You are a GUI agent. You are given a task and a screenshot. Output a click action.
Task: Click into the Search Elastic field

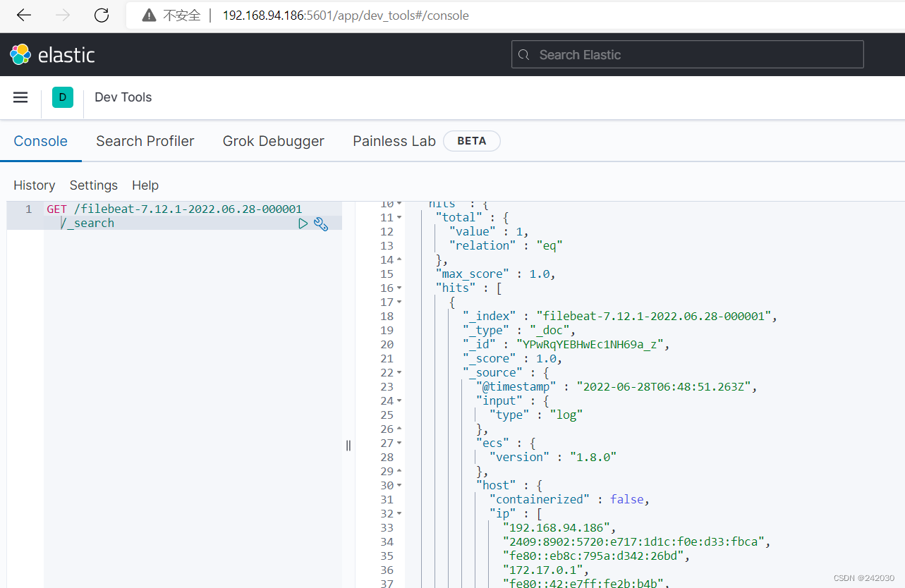(687, 55)
